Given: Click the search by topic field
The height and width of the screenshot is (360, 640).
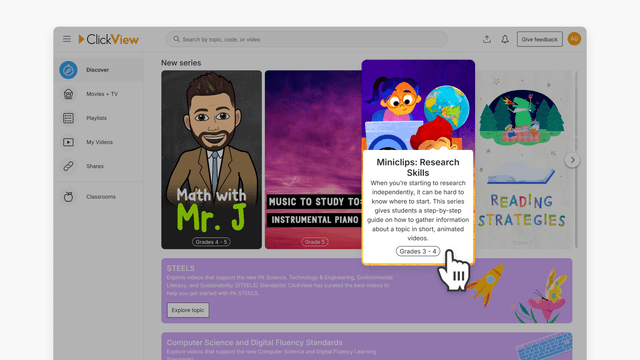Looking at the screenshot, I should tap(306, 39).
